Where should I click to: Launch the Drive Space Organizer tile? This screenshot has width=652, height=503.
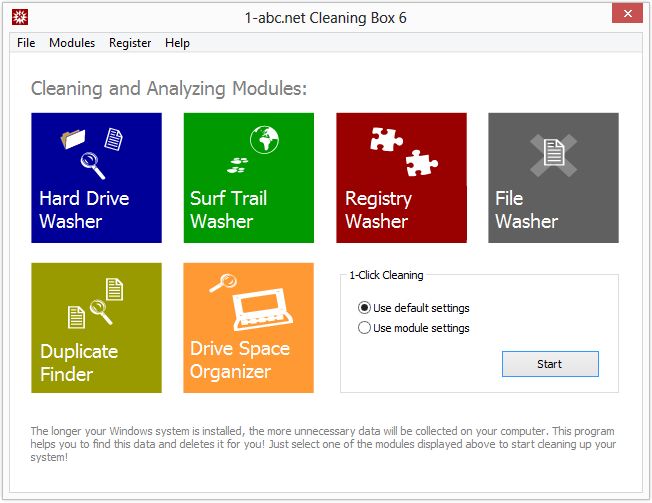(249, 328)
